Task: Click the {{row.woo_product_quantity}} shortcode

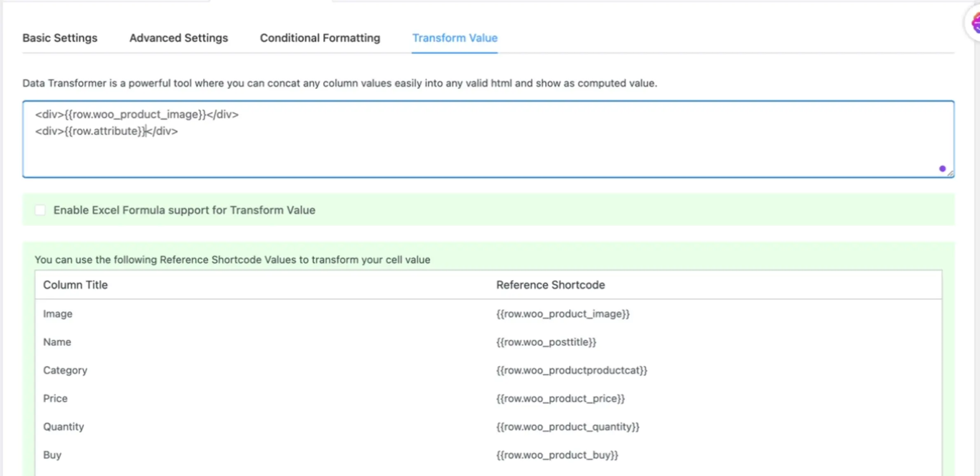Action: pos(567,427)
